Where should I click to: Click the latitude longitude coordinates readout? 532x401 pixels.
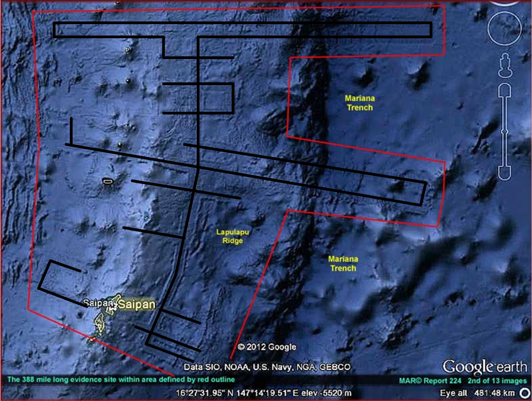(236, 393)
